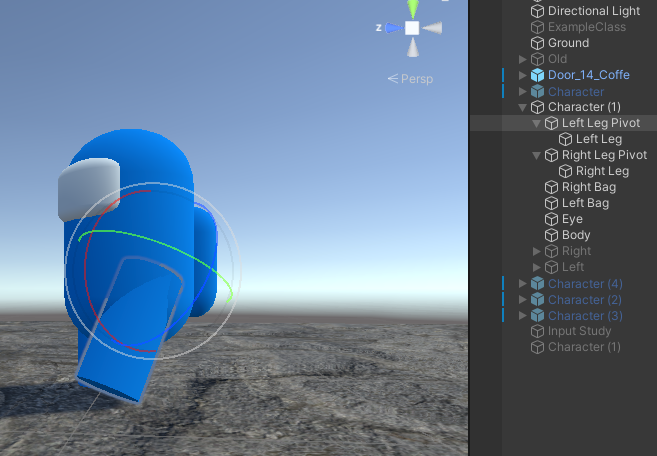
Task: Click the Input Study object icon
Action: click(x=537, y=331)
